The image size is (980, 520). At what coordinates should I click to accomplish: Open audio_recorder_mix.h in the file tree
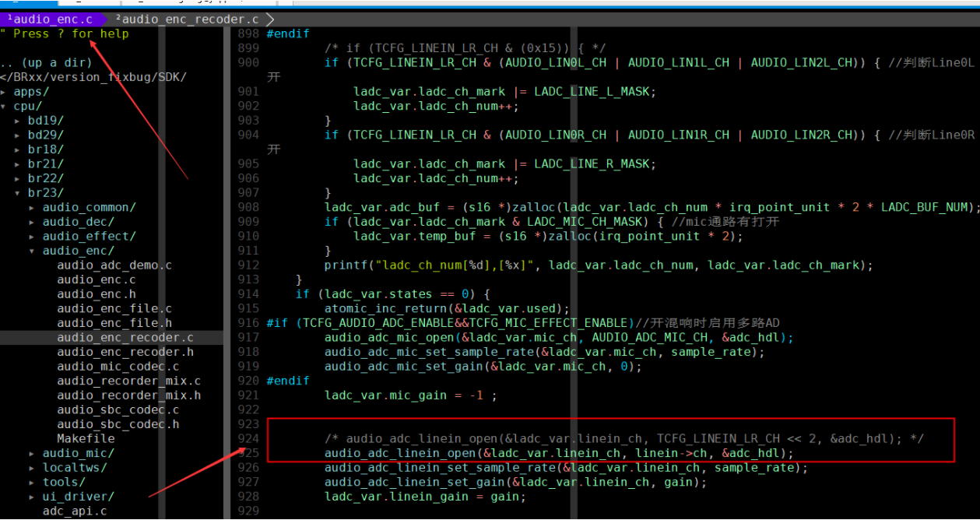click(x=129, y=395)
